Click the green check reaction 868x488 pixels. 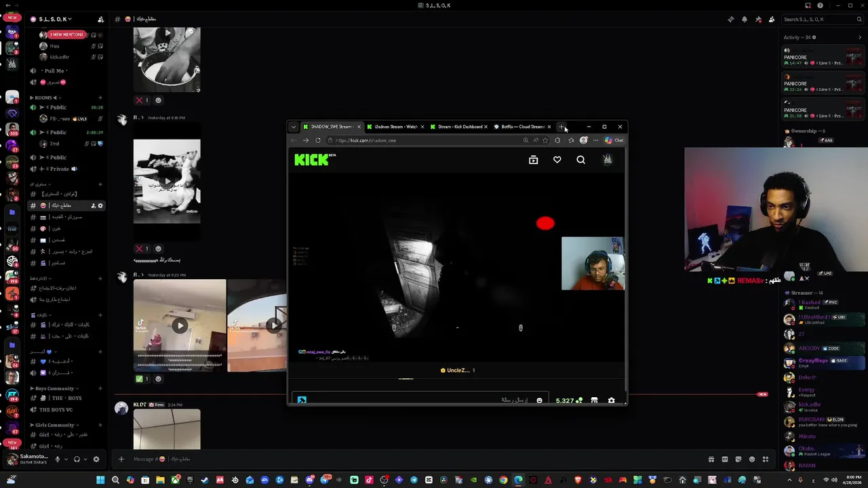[142, 379]
